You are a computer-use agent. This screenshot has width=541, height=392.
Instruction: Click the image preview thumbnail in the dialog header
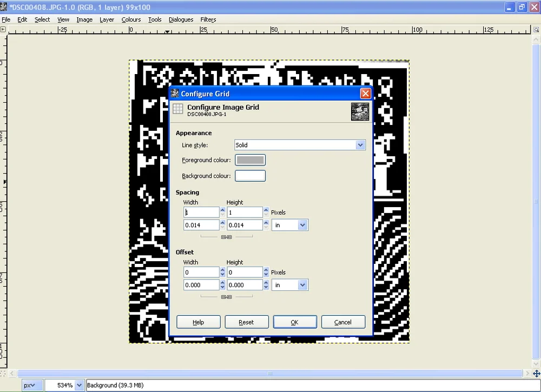(360, 111)
